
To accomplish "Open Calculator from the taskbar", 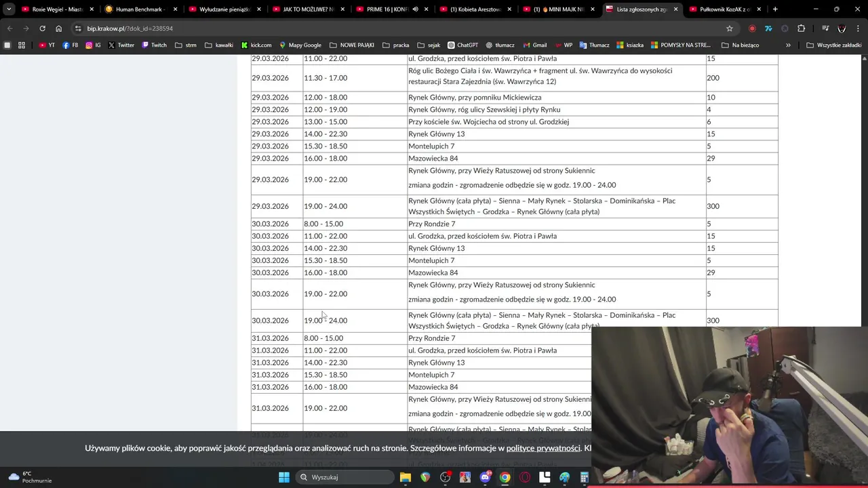I will pyautogui.click(x=585, y=477).
